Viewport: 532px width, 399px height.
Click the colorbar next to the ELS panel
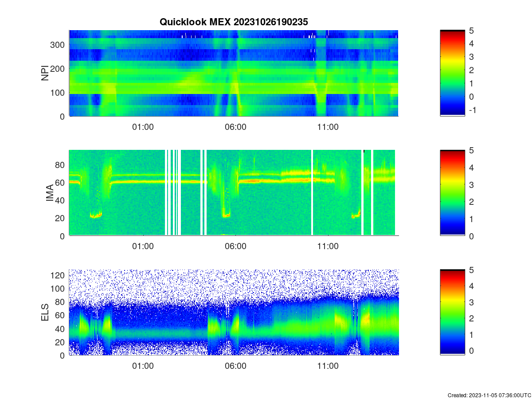point(452,312)
